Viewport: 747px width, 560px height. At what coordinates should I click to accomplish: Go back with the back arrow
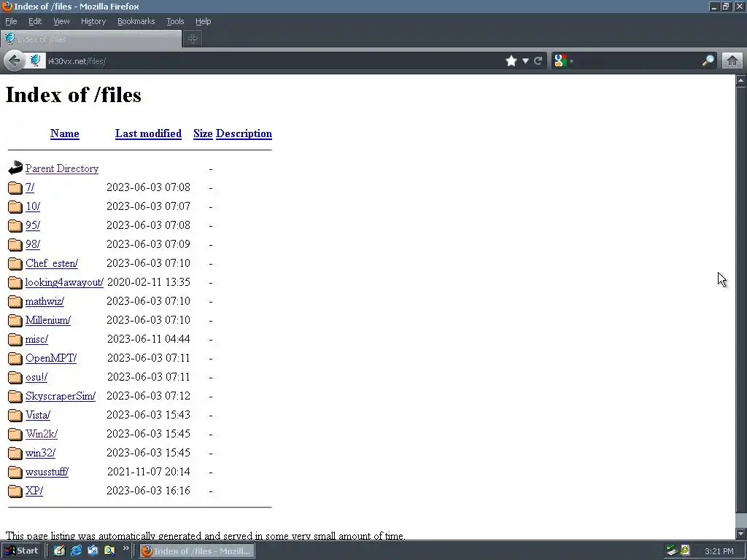(x=15, y=61)
